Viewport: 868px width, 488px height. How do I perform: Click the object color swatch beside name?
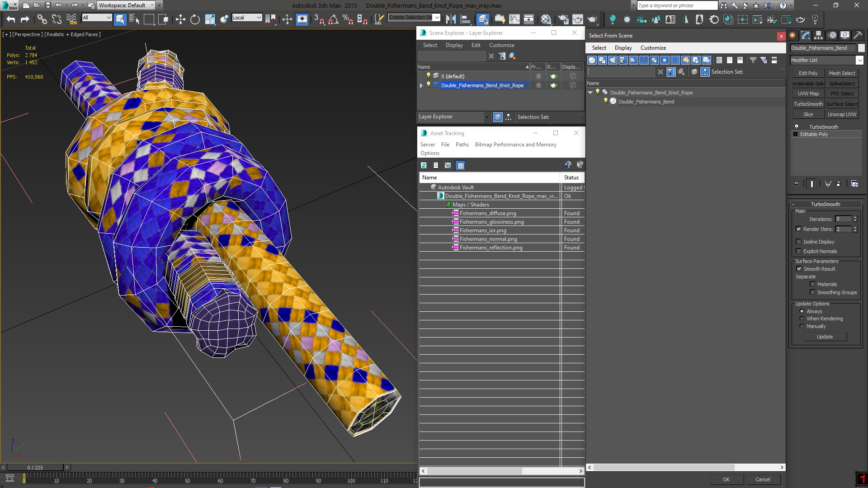click(861, 48)
